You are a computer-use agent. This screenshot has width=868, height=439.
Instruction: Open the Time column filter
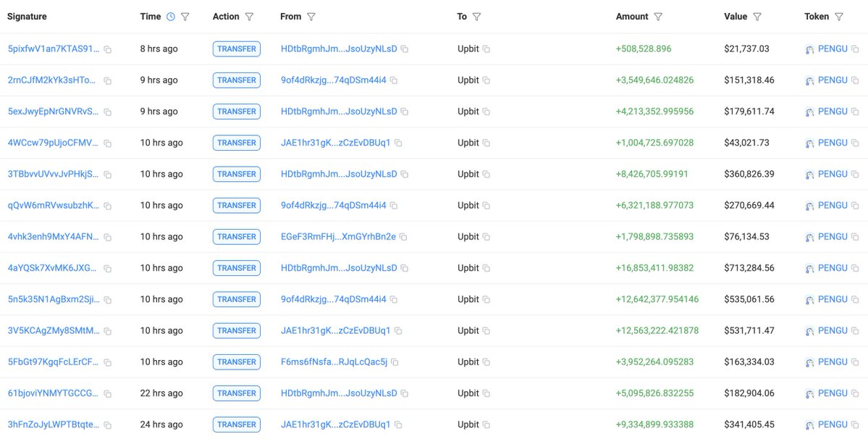click(185, 17)
